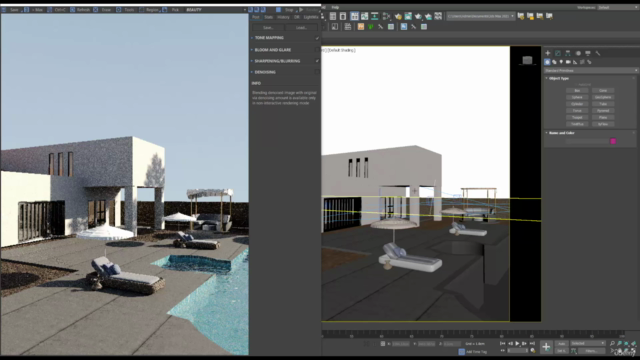Click the Play Animation button
The width and height of the screenshot is (640, 360).
(517, 344)
